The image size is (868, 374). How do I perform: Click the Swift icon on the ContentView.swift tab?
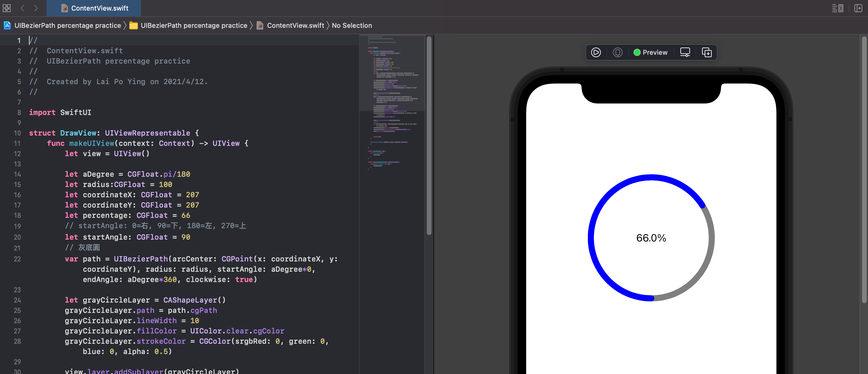pos(64,8)
